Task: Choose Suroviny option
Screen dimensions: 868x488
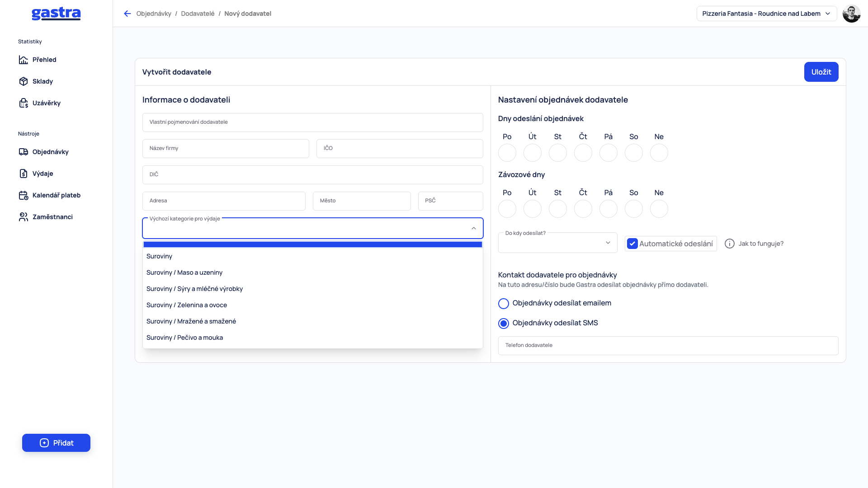Action: (x=313, y=256)
